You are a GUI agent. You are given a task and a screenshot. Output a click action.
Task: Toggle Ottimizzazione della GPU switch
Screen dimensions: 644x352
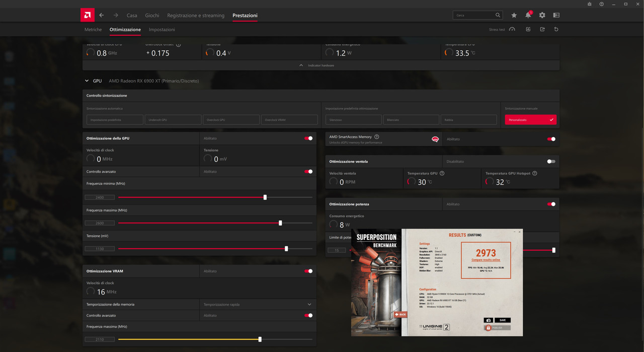click(x=308, y=138)
